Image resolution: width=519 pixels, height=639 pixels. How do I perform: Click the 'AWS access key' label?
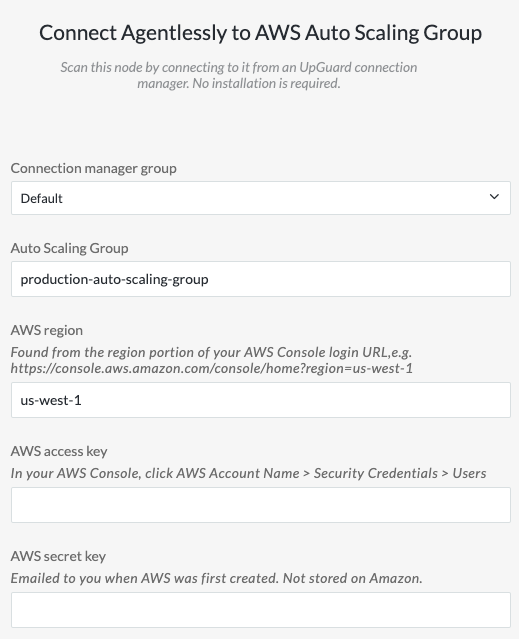coord(59,451)
